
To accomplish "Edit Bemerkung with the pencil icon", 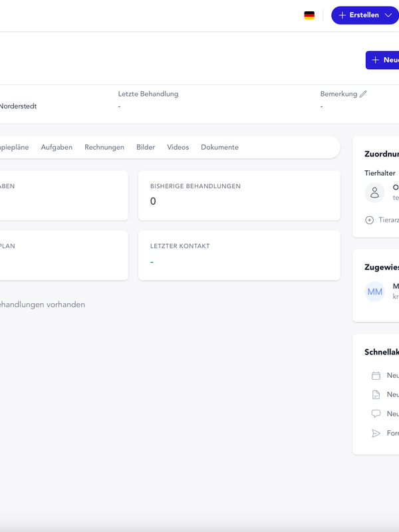I will [363, 94].
